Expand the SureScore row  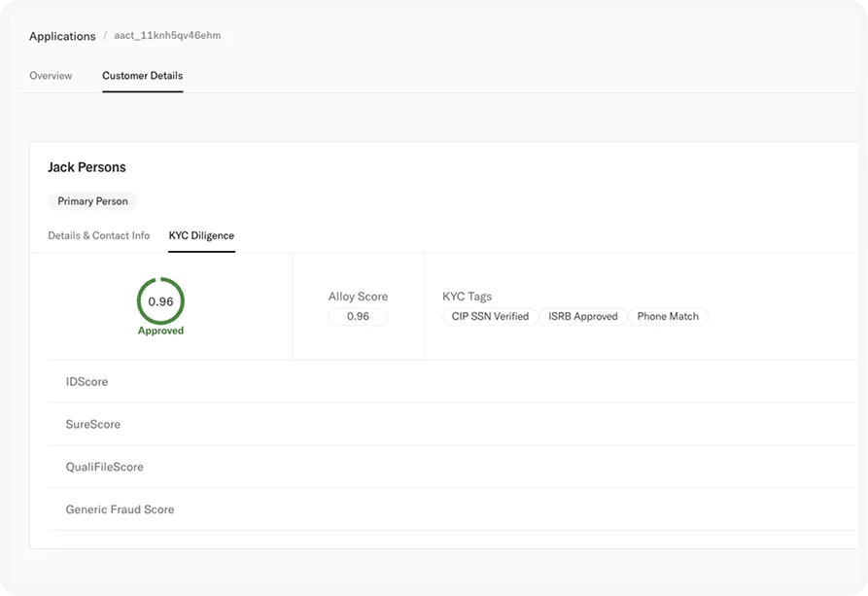453,424
